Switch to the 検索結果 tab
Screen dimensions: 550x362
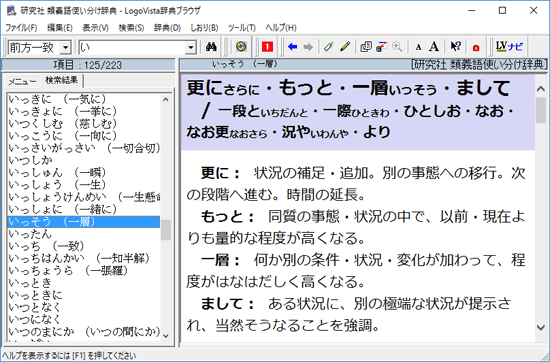(62, 80)
